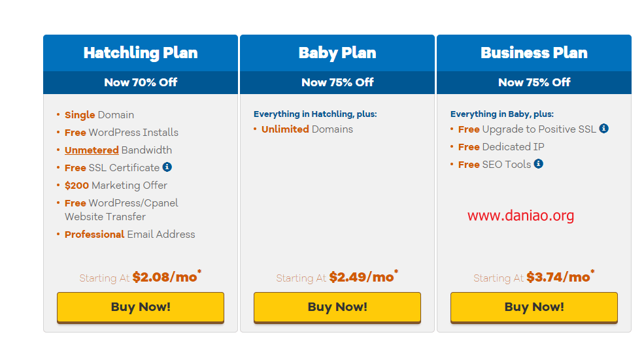The height and width of the screenshot is (343, 644).
Task: Click the Now 70% Off banner
Action: (x=141, y=82)
